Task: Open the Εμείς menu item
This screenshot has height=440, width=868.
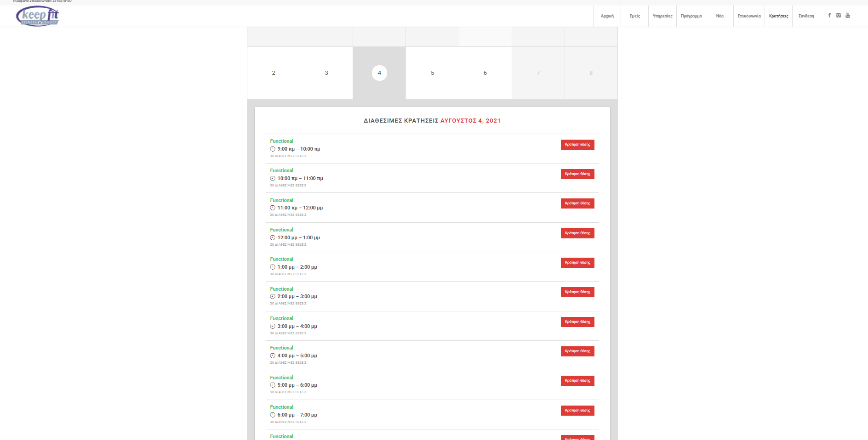Action: pyautogui.click(x=634, y=16)
